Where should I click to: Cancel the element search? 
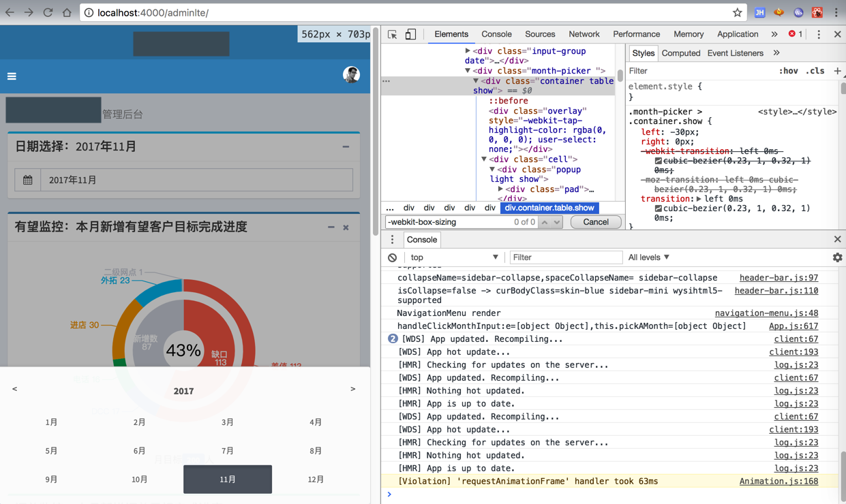(x=596, y=222)
